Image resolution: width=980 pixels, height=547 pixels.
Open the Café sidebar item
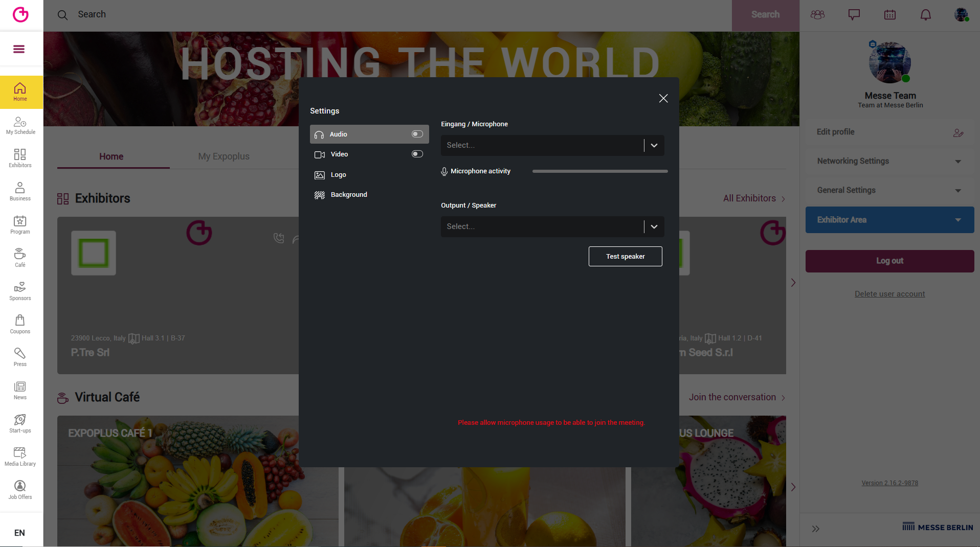click(x=20, y=258)
